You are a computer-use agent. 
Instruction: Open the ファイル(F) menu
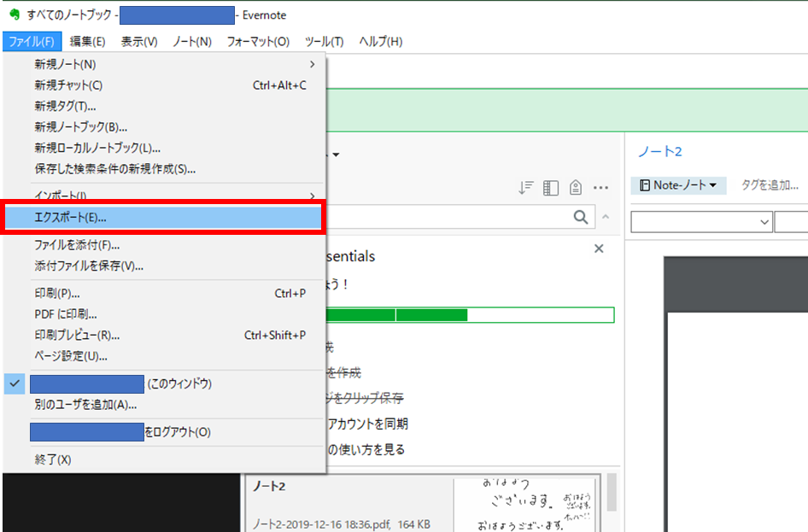[32, 42]
